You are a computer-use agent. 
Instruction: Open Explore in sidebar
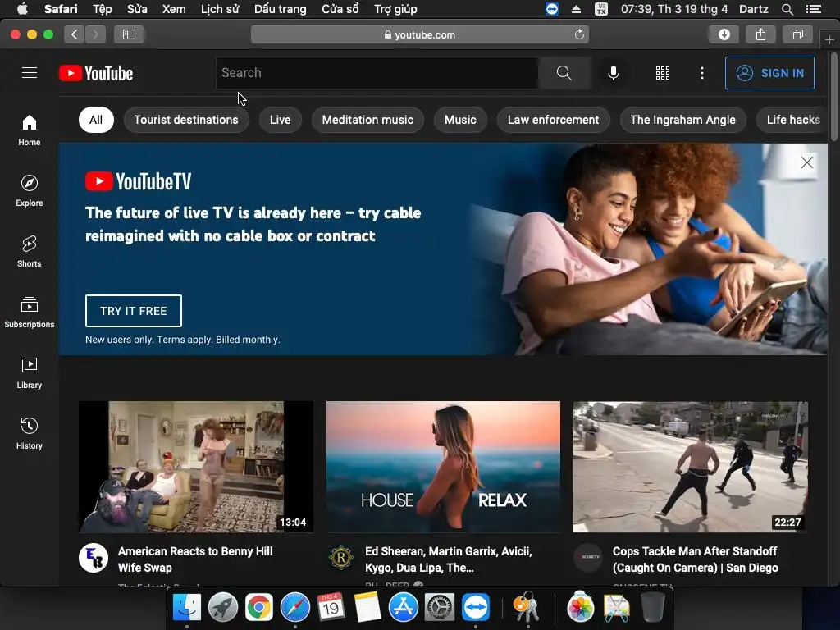(x=30, y=191)
